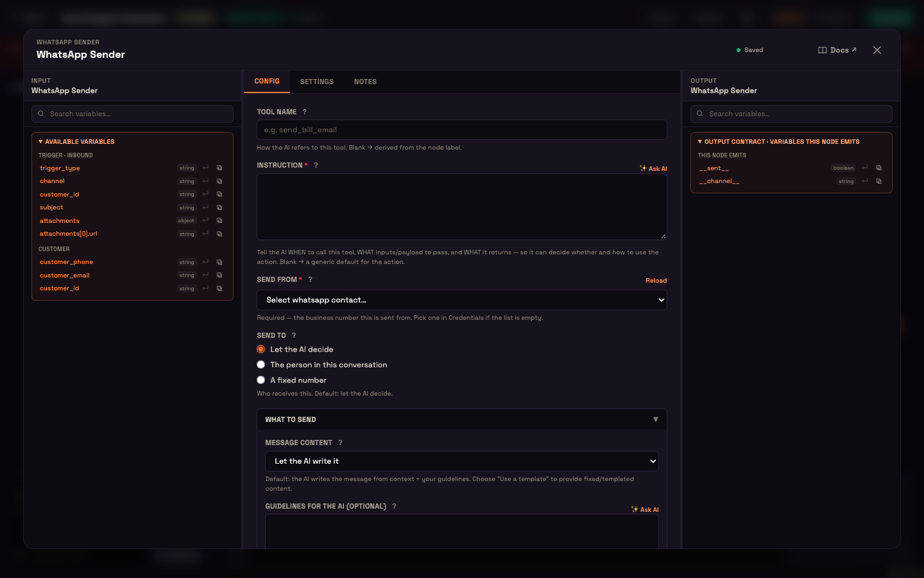Copy the __sent__ output variable
Image resolution: width=924 pixels, height=578 pixels.
pos(879,168)
